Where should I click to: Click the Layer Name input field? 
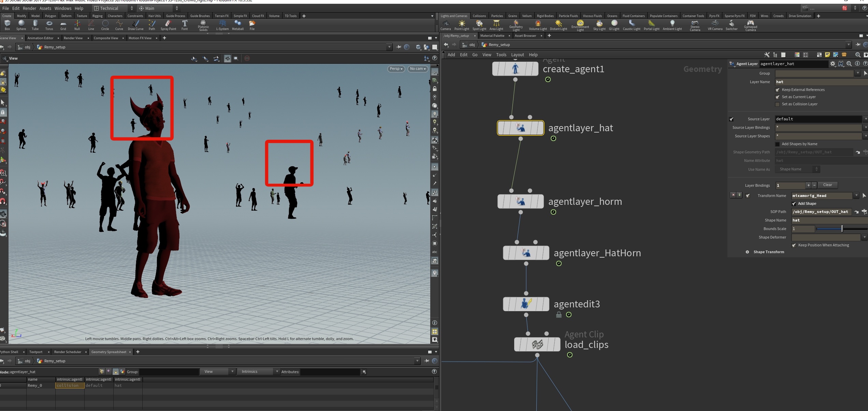[x=819, y=82]
